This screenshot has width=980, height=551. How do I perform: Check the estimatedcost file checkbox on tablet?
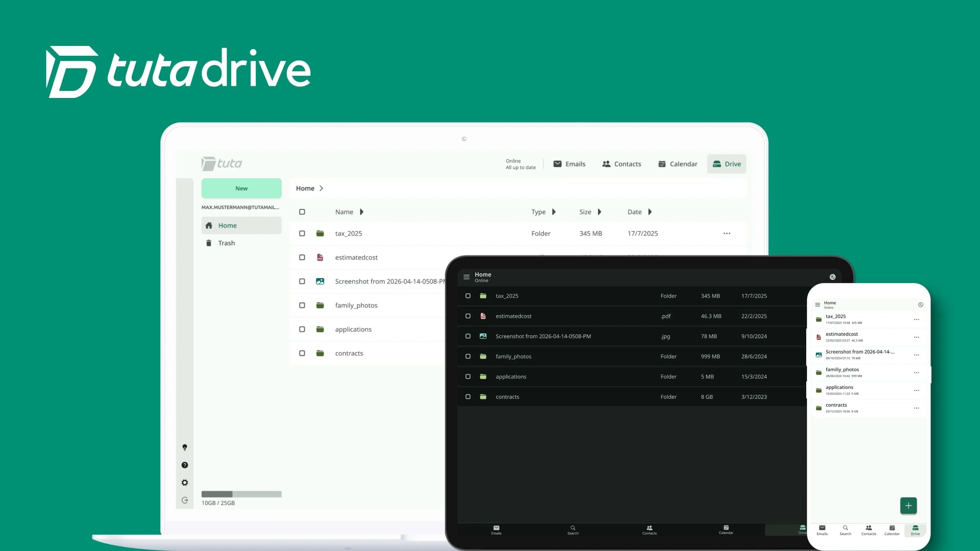click(x=468, y=316)
